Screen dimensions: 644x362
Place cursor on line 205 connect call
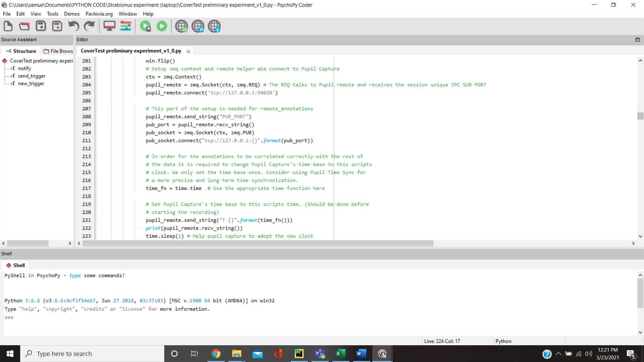click(212, 93)
